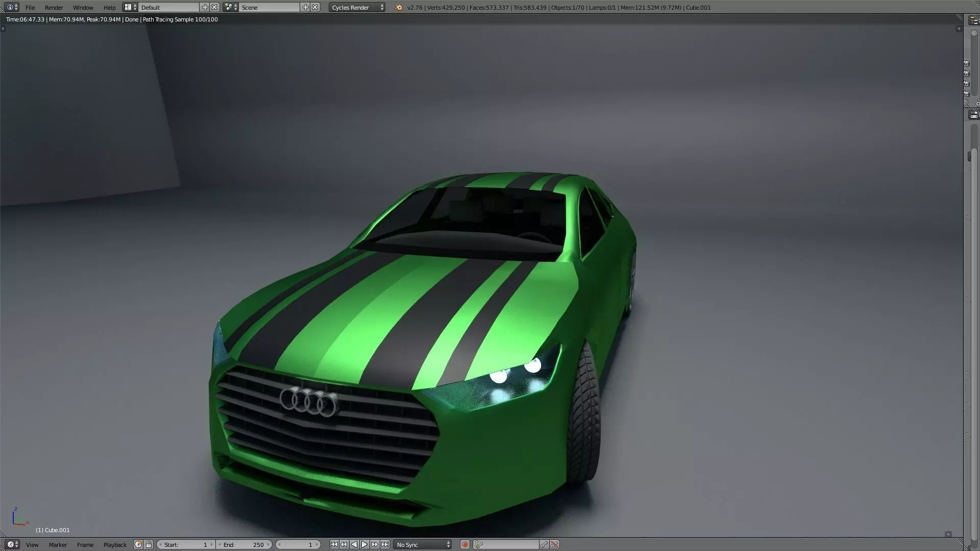Click the scene statistics text

[559, 8]
